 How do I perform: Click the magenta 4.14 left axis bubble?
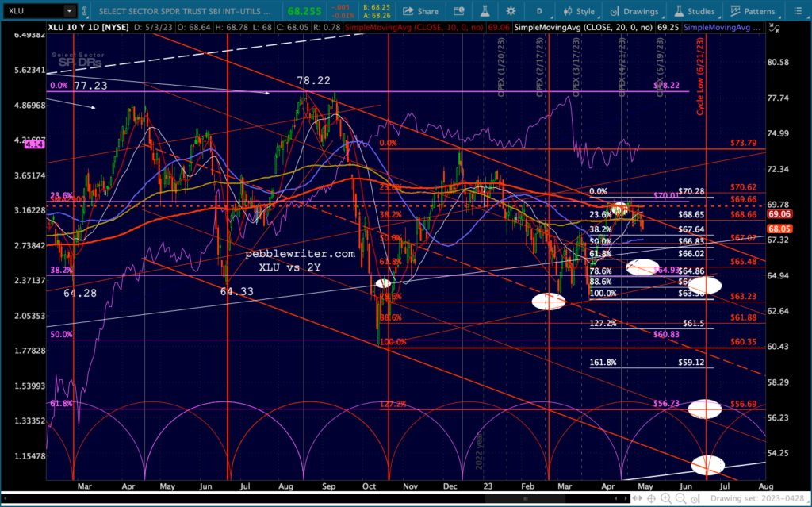click(x=34, y=144)
